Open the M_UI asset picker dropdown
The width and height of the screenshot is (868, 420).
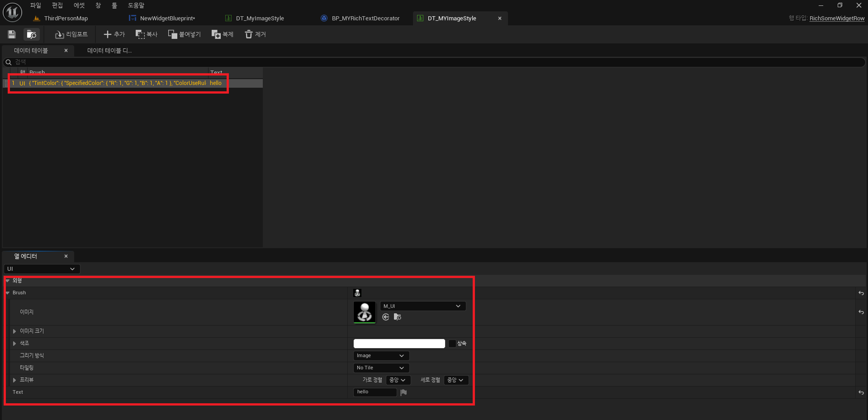point(423,306)
